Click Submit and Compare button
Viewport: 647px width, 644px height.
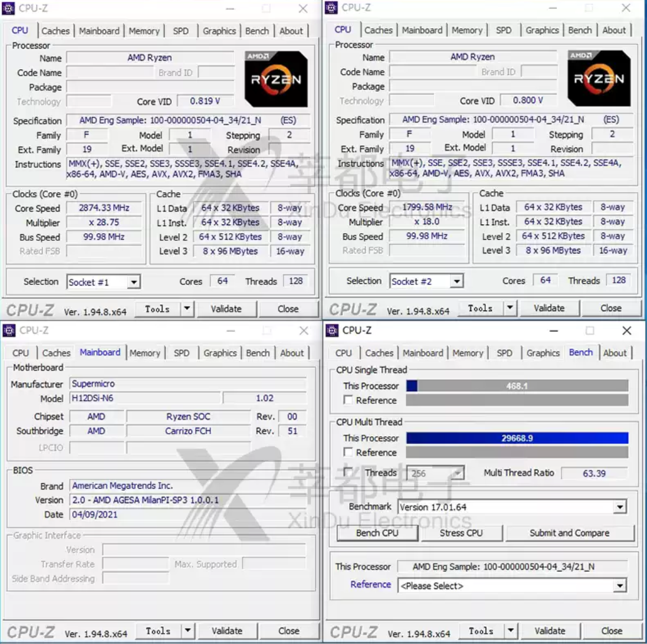click(570, 533)
